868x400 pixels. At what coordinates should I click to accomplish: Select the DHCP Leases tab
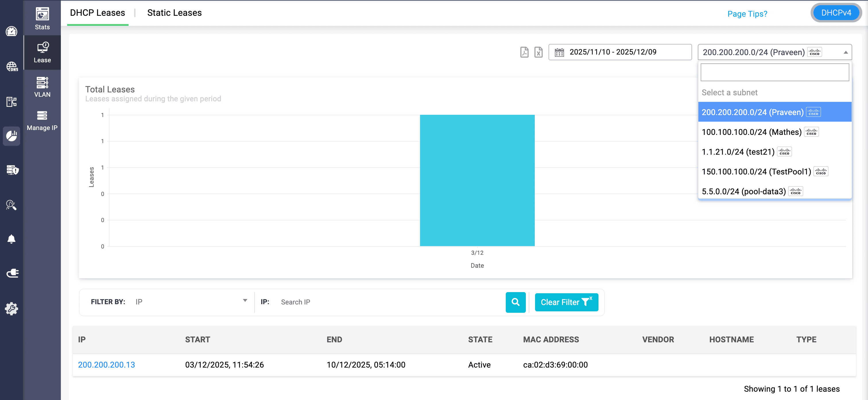(x=97, y=13)
